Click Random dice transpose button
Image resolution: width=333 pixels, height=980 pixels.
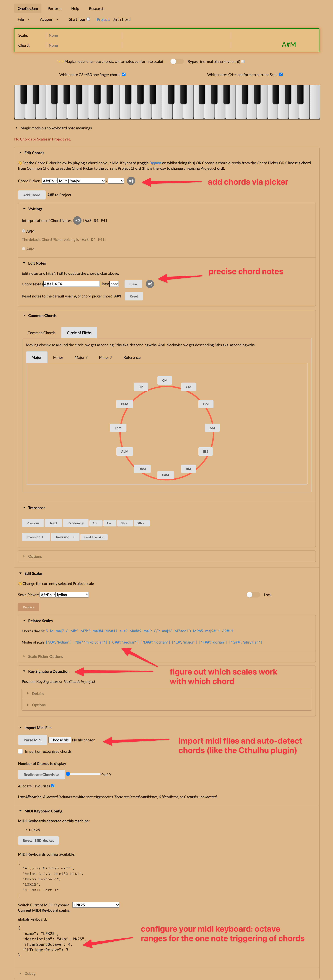75,523
